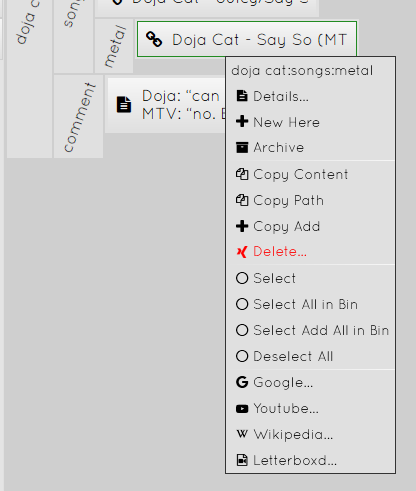Choose Select Add All in Bin

coord(310,330)
